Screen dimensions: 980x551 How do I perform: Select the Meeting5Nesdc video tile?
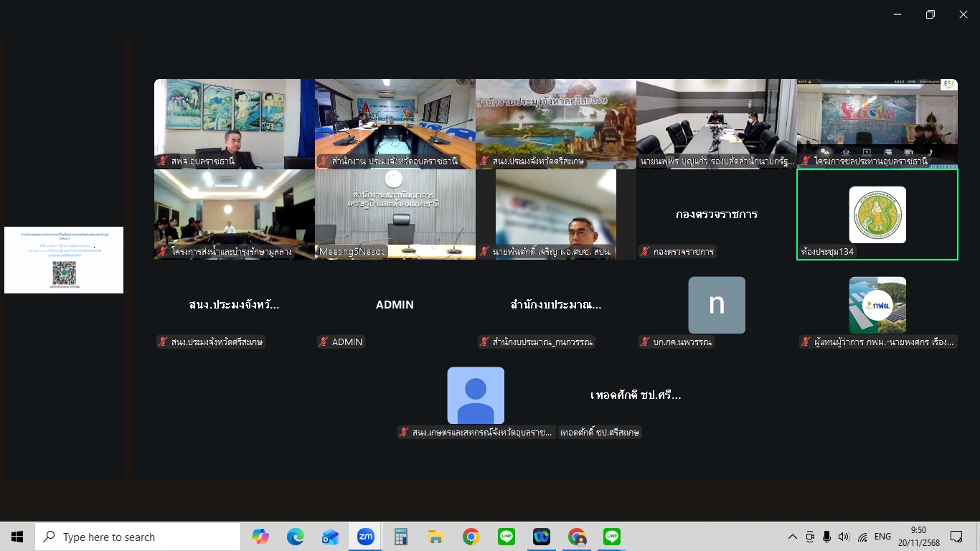pyautogui.click(x=395, y=214)
